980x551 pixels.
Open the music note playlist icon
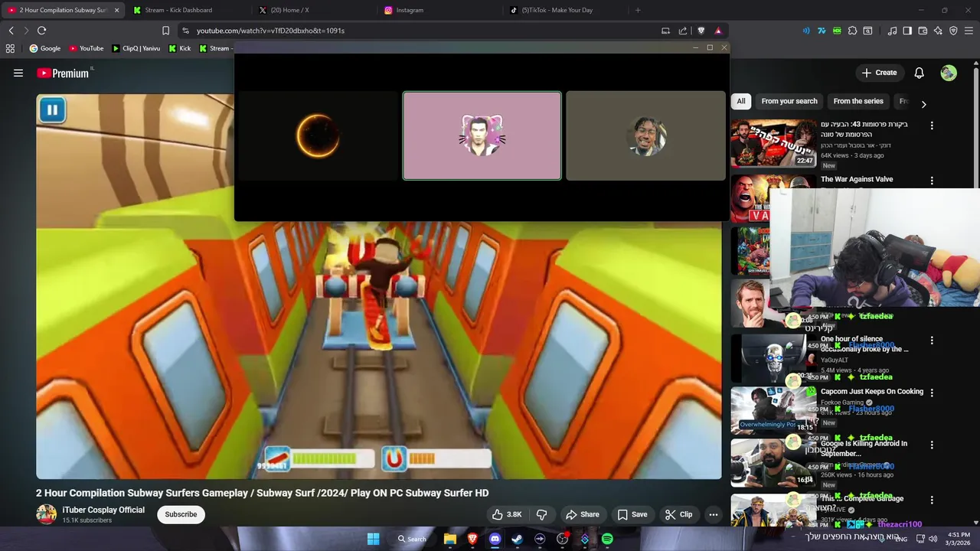point(892,31)
